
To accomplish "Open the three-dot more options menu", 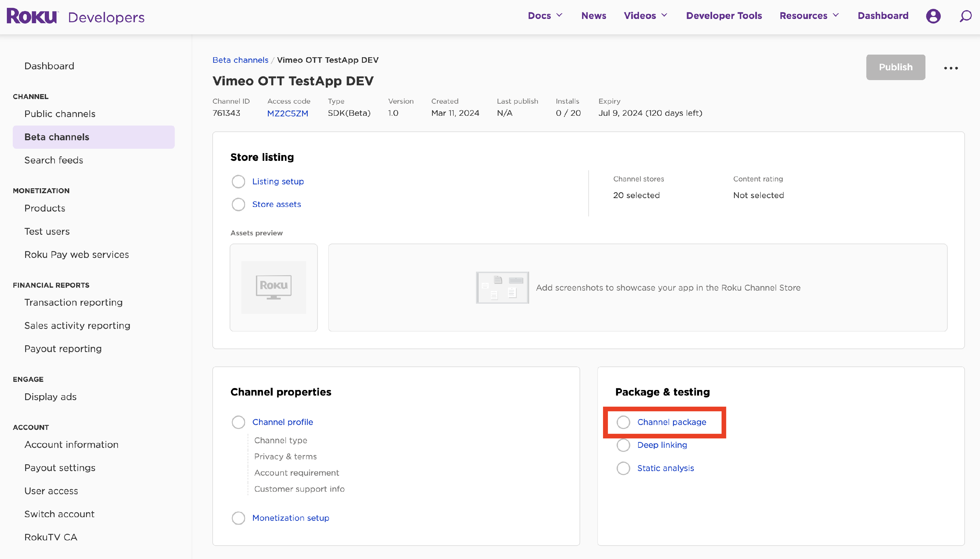I will (x=951, y=68).
